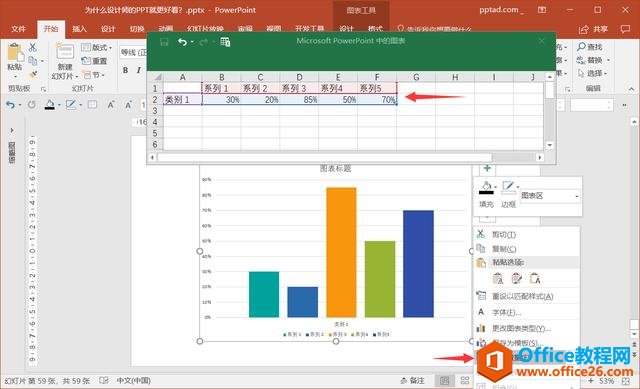This screenshot has width=640, height=389.
Task: Open chart tools Format (格式) tab
Action: click(x=375, y=29)
